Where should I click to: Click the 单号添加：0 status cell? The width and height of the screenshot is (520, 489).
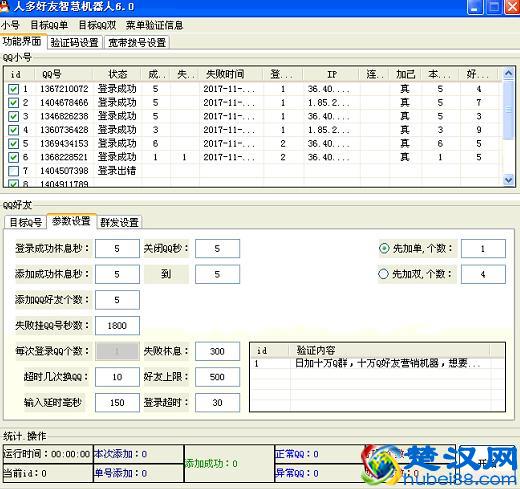click(138, 473)
